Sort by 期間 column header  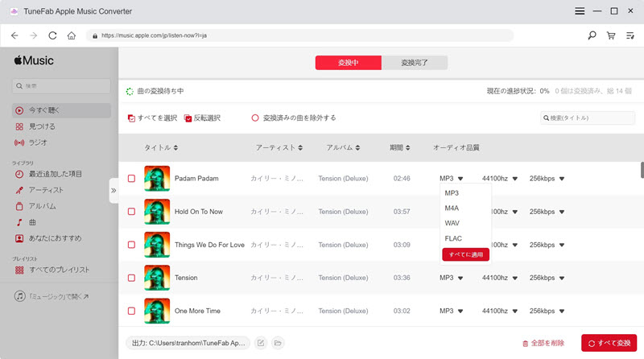click(399, 147)
